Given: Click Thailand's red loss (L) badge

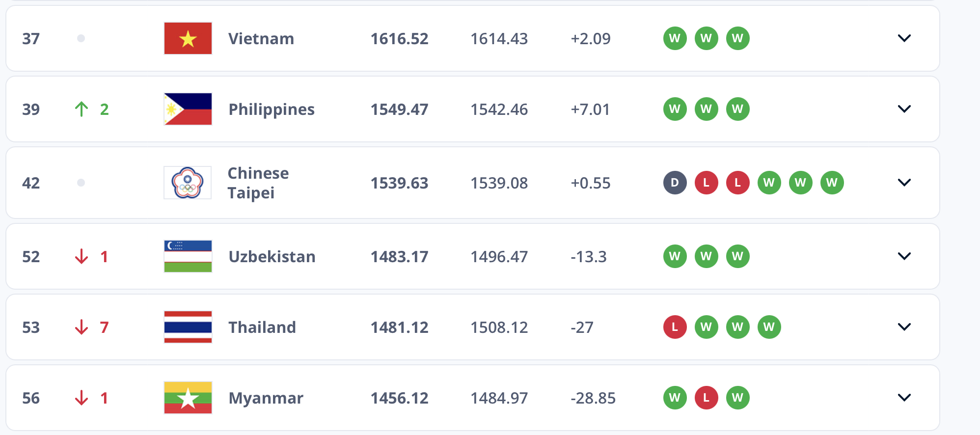Looking at the screenshot, I should (675, 327).
